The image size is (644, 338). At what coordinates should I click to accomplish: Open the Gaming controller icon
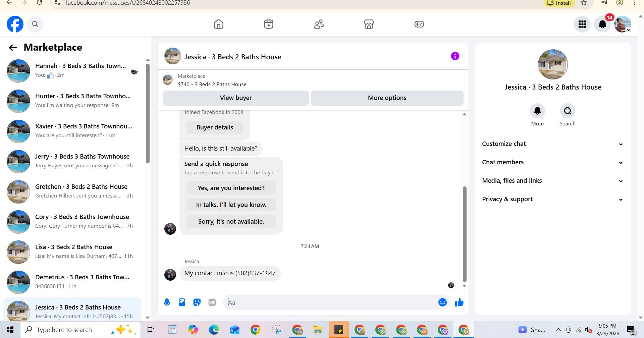(419, 24)
